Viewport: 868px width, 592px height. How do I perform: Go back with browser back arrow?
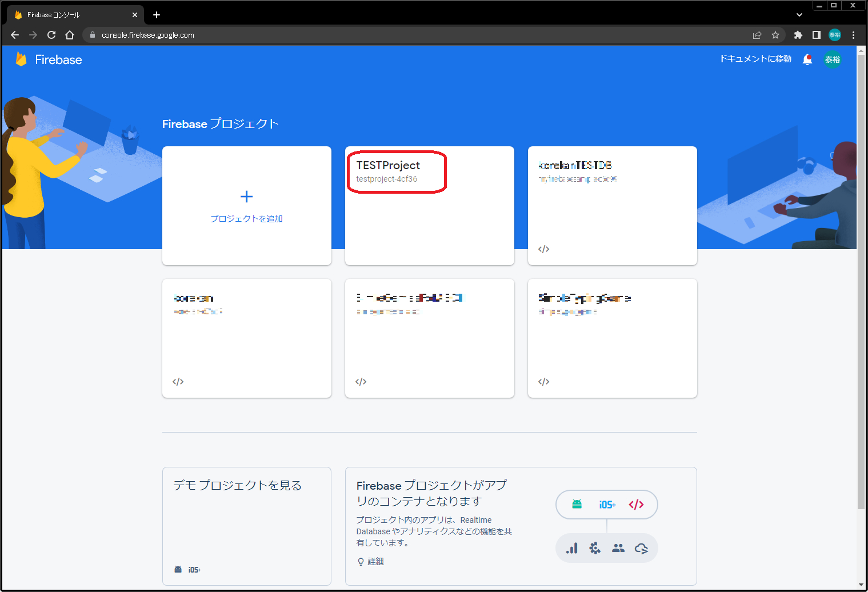click(x=15, y=35)
